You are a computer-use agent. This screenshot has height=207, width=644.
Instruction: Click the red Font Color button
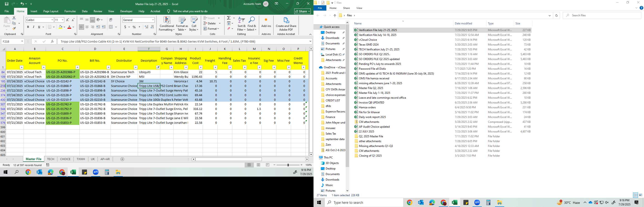pos(70,27)
